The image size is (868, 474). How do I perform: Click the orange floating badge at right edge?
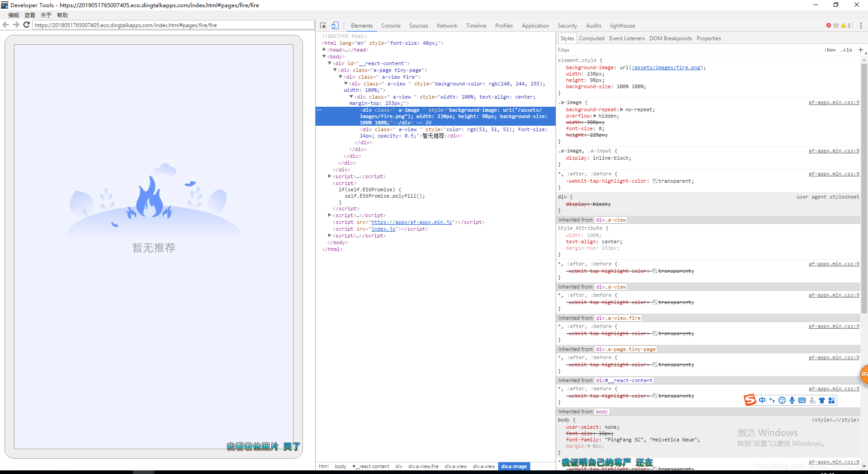863,374
